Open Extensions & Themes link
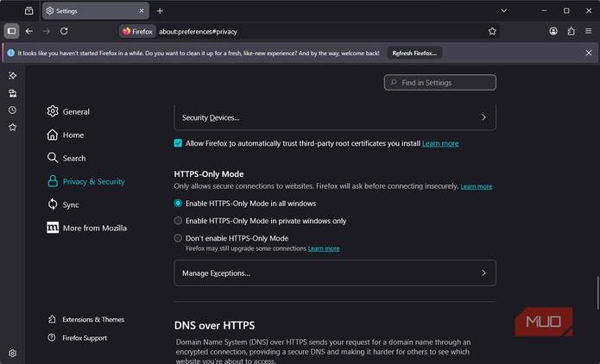 86,319
